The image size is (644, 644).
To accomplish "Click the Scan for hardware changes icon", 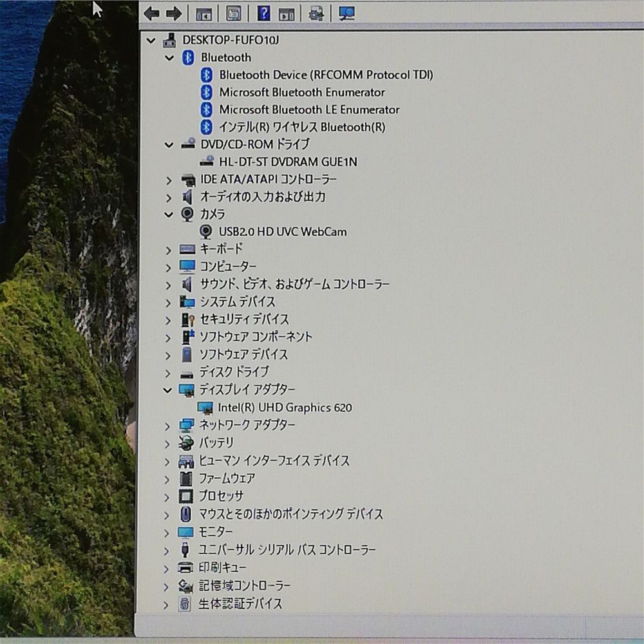I will tap(345, 12).
